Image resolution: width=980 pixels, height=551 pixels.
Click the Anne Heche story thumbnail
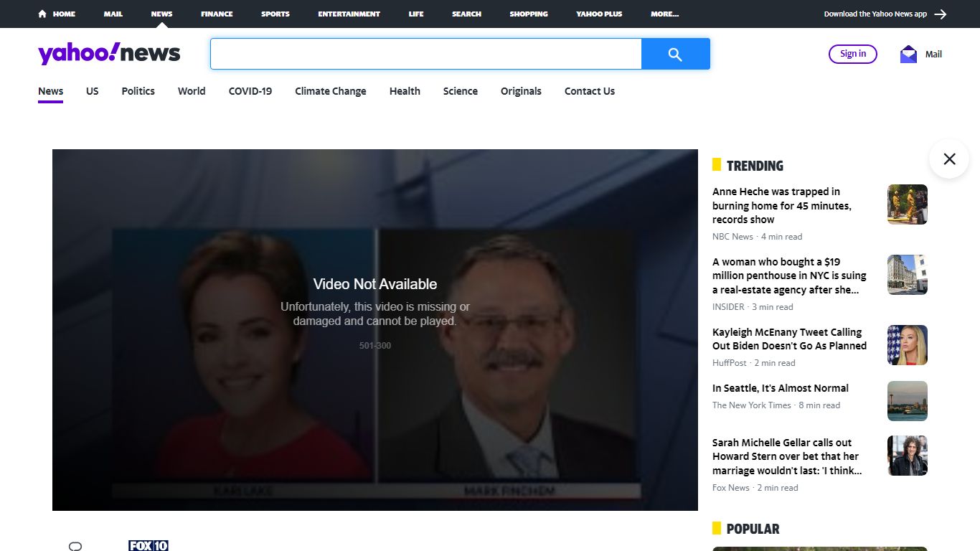pos(908,204)
